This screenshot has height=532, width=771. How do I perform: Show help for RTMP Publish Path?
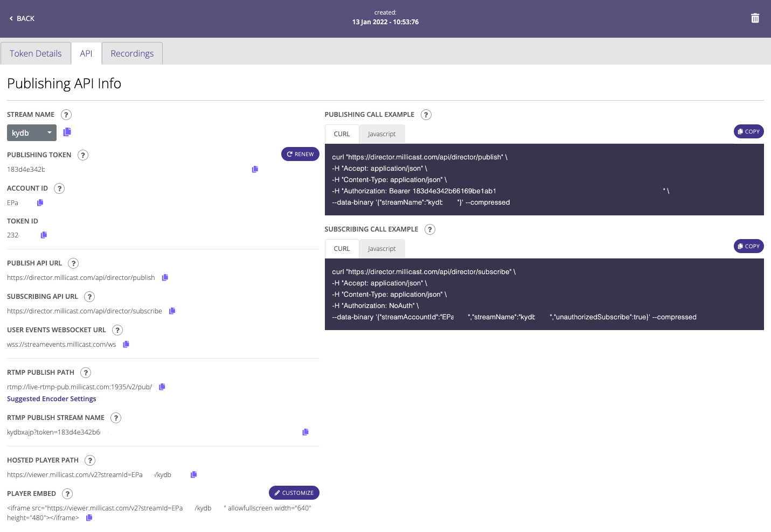tap(86, 373)
